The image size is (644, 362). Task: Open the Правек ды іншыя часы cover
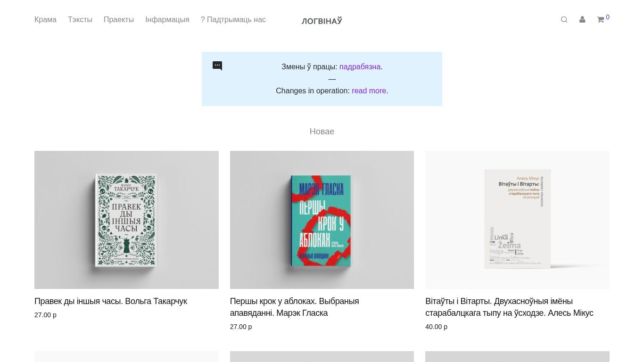click(x=126, y=220)
